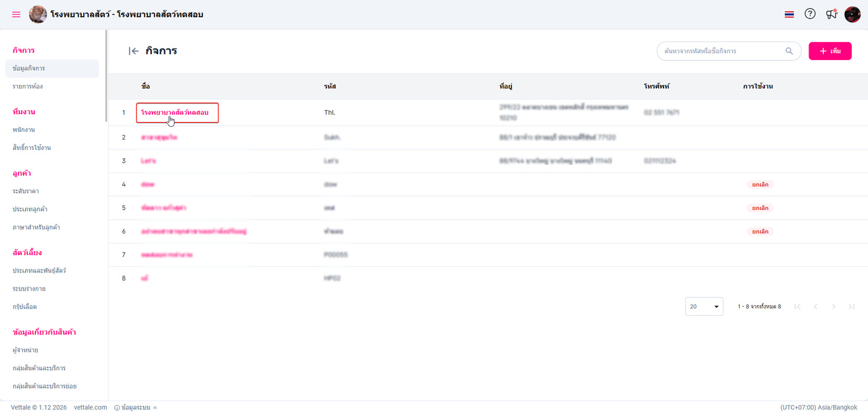The height and width of the screenshot is (415, 868).
Task: Go to next page arrow
Action: (x=834, y=307)
